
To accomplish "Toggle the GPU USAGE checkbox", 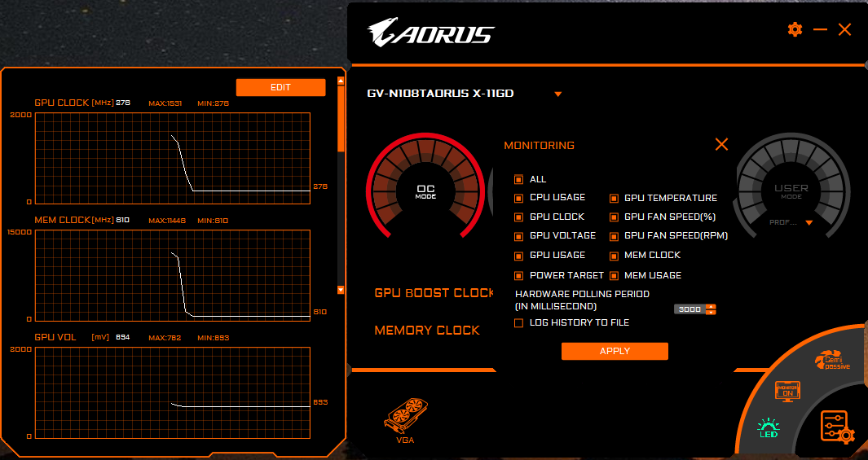I will tap(518, 256).
